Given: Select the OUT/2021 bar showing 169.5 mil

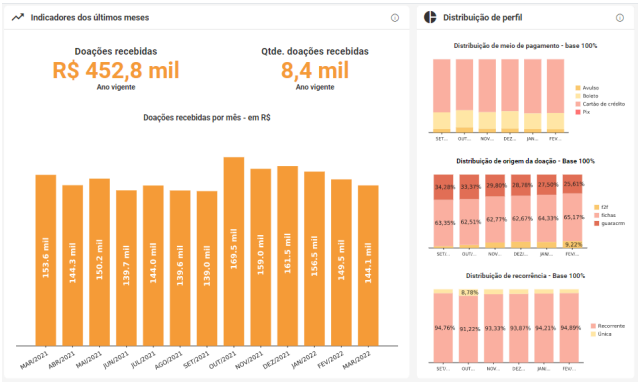Looking at the screenshot, I should click(x=234, y=251).
